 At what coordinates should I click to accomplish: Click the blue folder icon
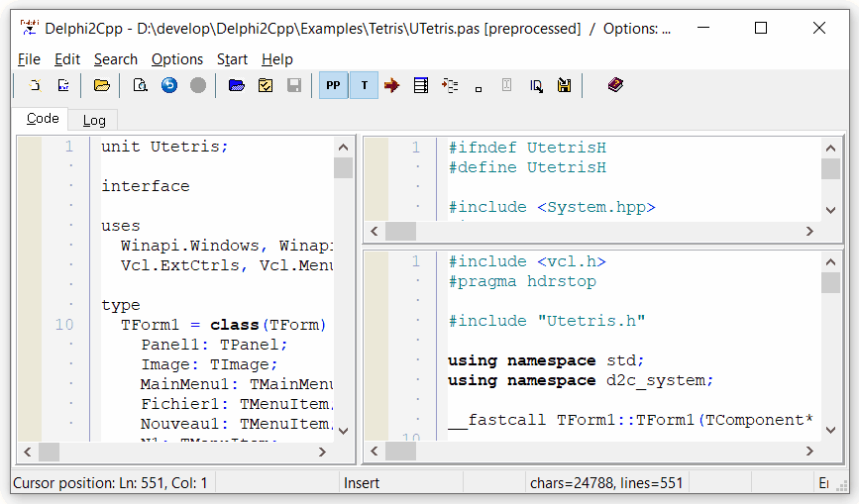tap(237, 85)
